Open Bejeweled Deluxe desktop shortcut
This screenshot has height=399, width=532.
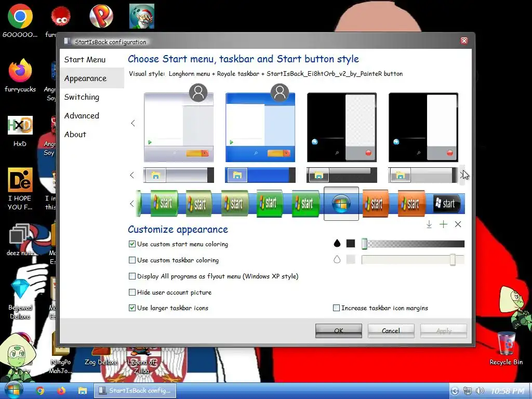[x=20, y=299]
